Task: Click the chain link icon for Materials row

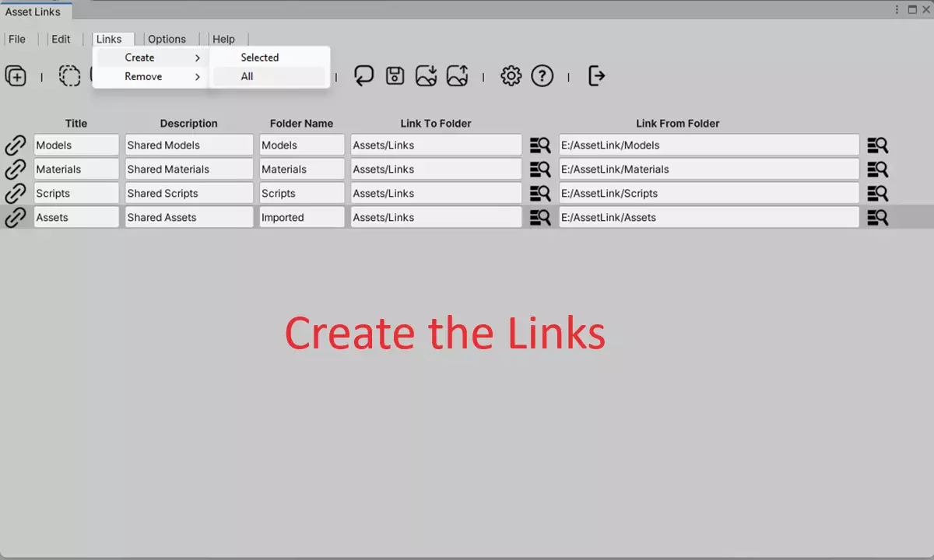Action: pos(16,170)
